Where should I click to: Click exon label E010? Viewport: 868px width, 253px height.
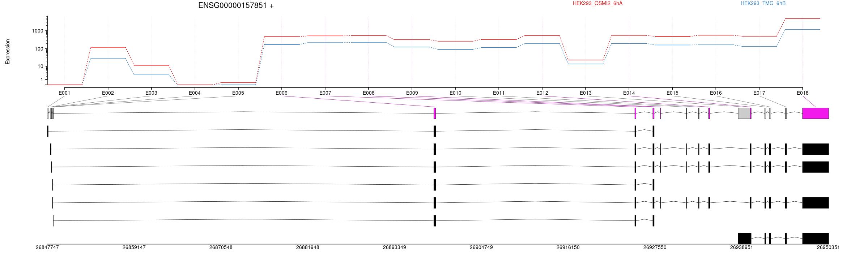455,93
